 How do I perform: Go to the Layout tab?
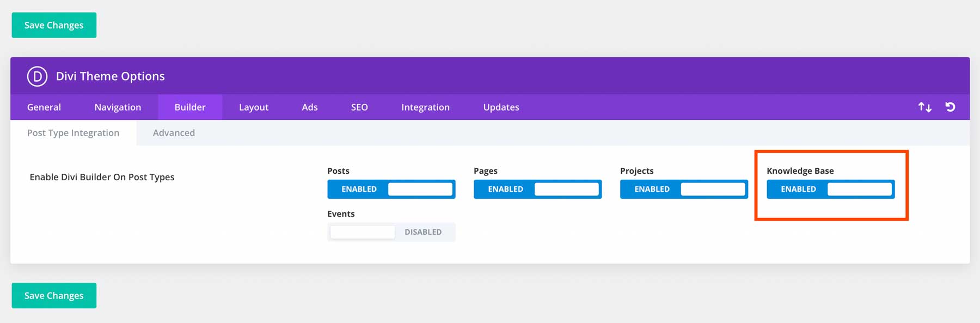click(x=254, y=107)
